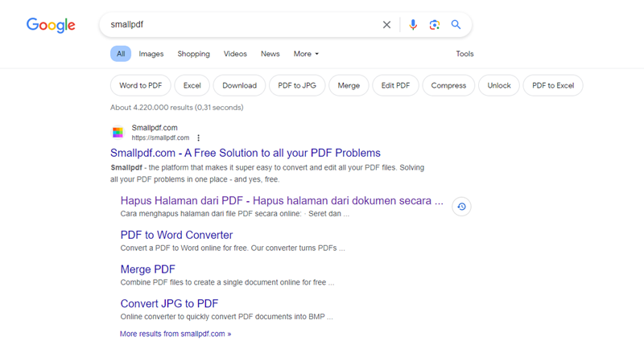Click 'Online converter to quickly convert' snippet
The height and width of the screenshot is (353, 644).
[226, 317]
